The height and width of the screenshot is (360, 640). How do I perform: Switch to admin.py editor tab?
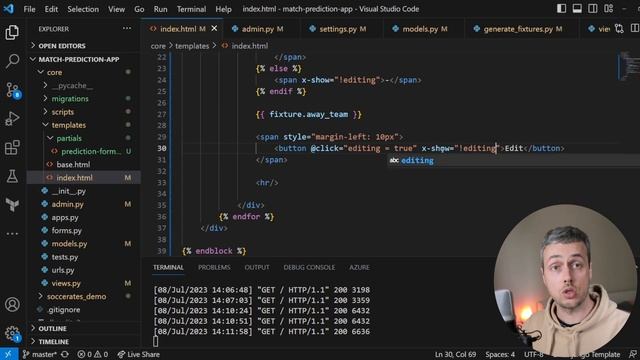pyautogui.click(x=261, y=29)
